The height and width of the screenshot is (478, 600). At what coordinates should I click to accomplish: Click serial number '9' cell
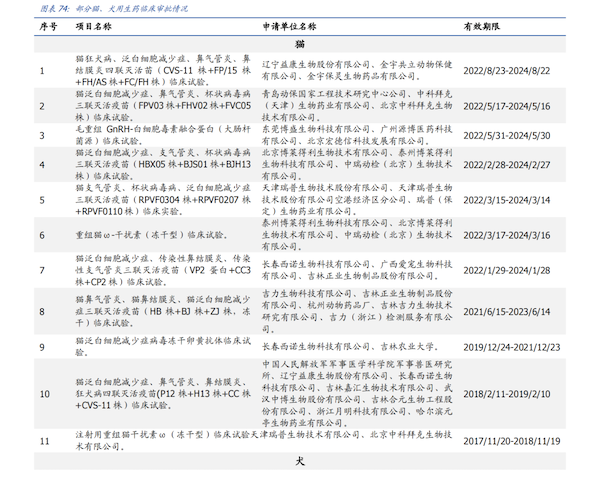click(42, 347)
